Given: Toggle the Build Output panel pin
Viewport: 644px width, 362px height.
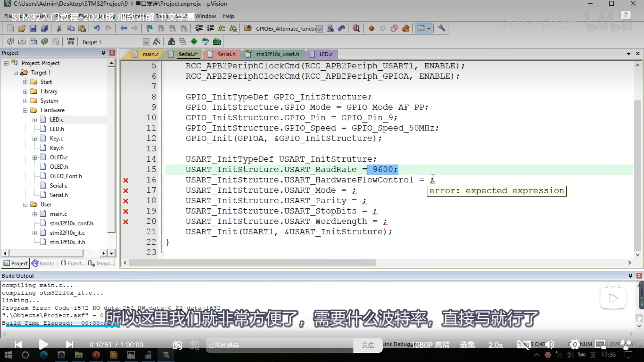Looking at the screenshot, I should tap(630, 276).
